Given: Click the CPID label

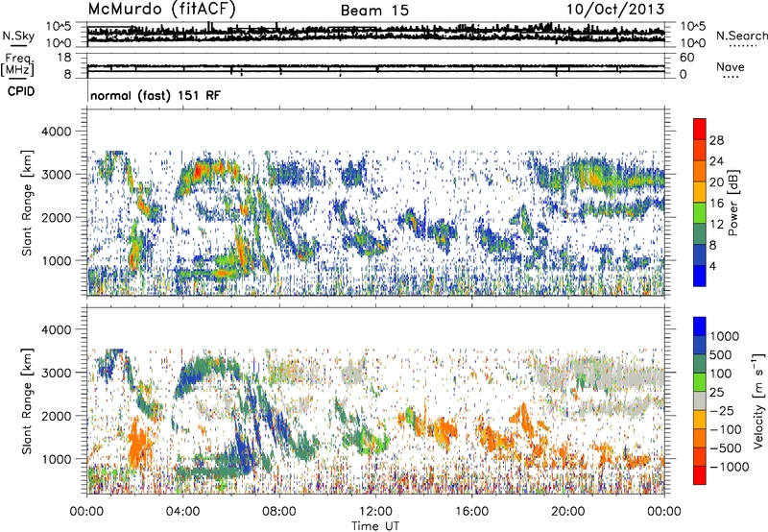Looking at the screenshot, I should (21, 91).
